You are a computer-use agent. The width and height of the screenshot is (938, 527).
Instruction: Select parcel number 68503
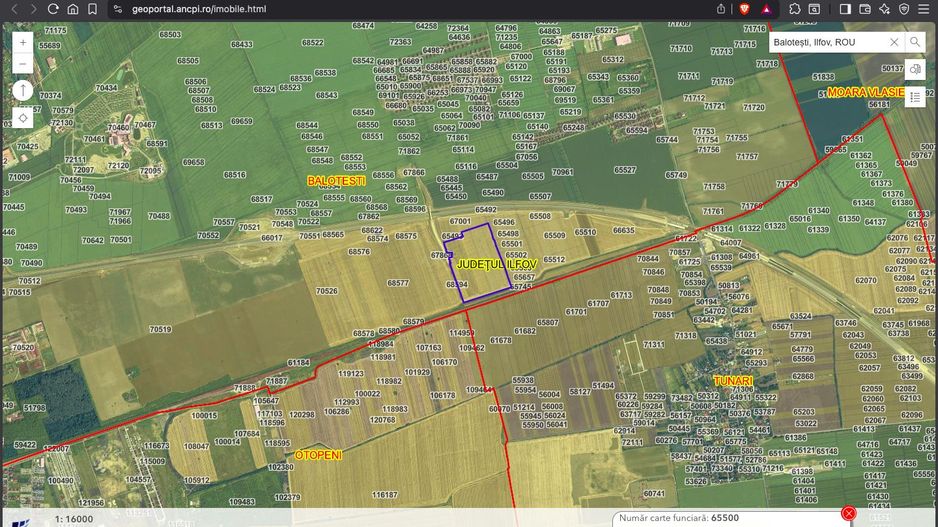point(170,35)
